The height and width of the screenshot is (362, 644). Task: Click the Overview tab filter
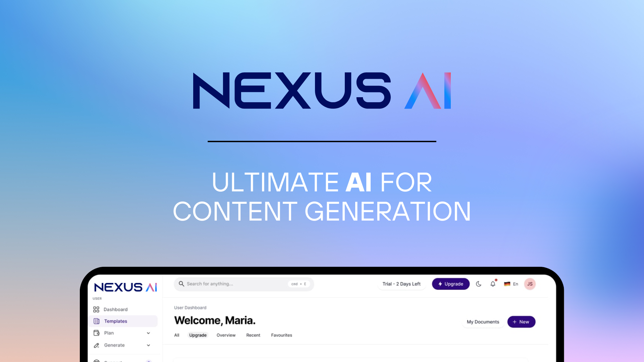click(x=226, y=335)
